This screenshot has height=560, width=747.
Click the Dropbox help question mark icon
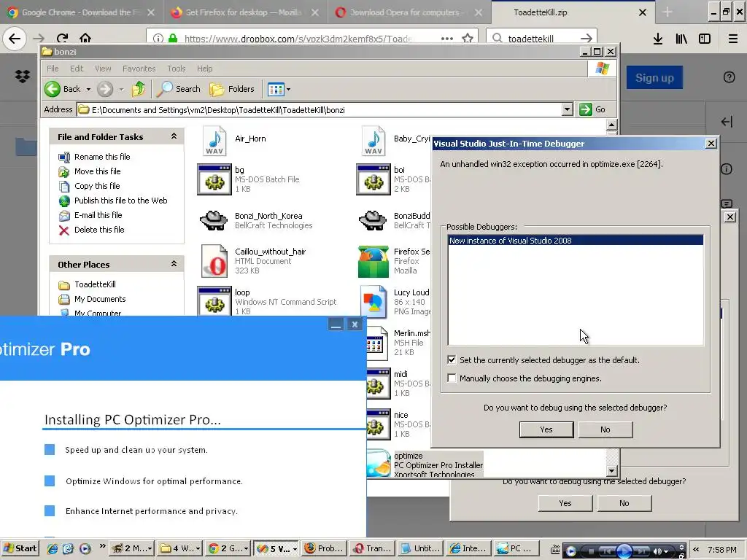click(x=729, y=77)
